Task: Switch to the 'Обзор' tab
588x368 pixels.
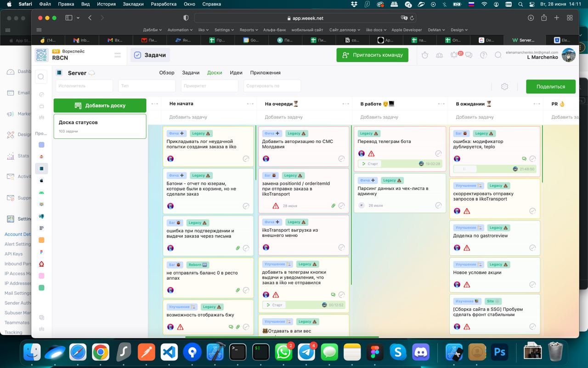Action: tap(167, 73)
